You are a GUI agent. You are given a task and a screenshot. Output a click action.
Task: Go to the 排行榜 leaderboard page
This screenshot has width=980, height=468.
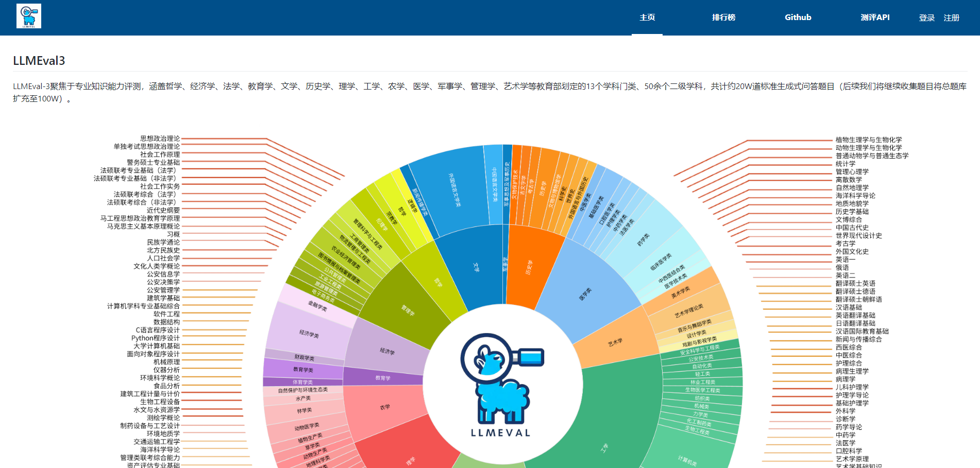pos(723,18)
